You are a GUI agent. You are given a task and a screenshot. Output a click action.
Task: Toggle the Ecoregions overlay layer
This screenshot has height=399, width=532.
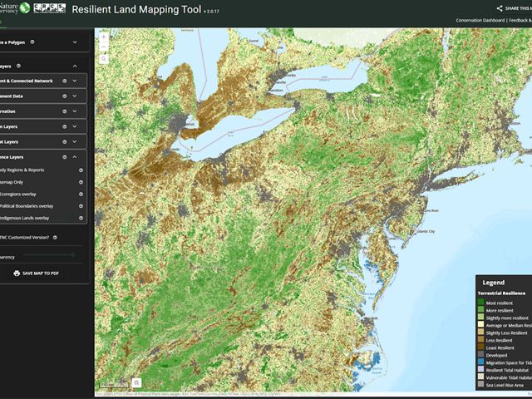(27, 194)
